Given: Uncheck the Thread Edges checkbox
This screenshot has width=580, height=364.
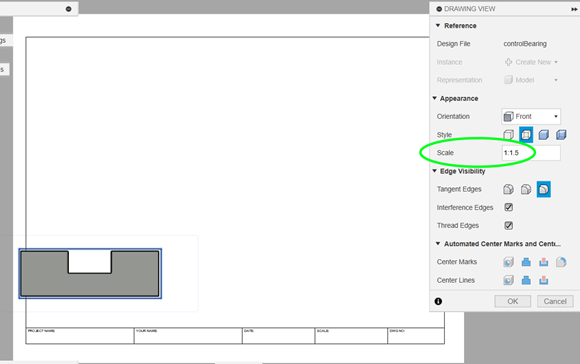Looking at the screenshot, I should pos(509,225).
